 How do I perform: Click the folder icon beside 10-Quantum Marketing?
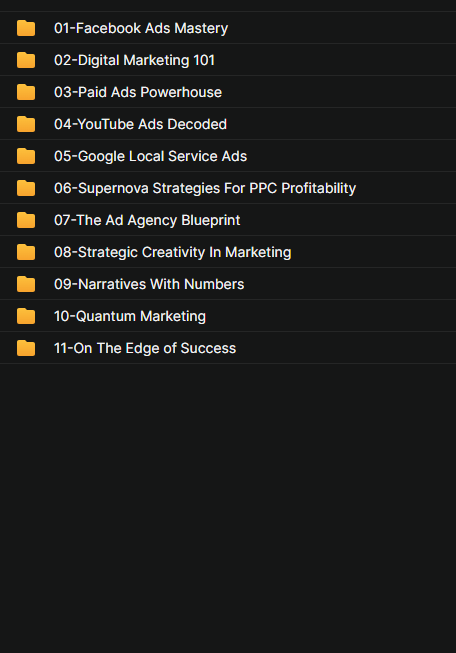26,316
